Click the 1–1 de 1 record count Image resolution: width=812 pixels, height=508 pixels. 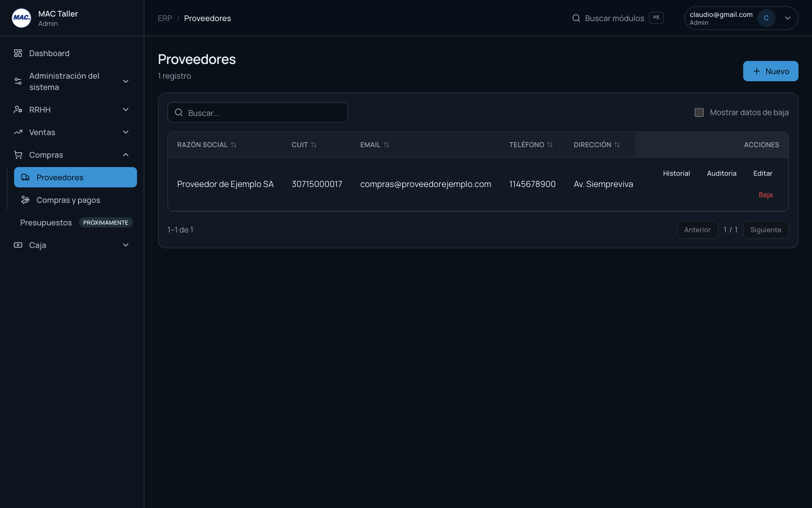180,230
